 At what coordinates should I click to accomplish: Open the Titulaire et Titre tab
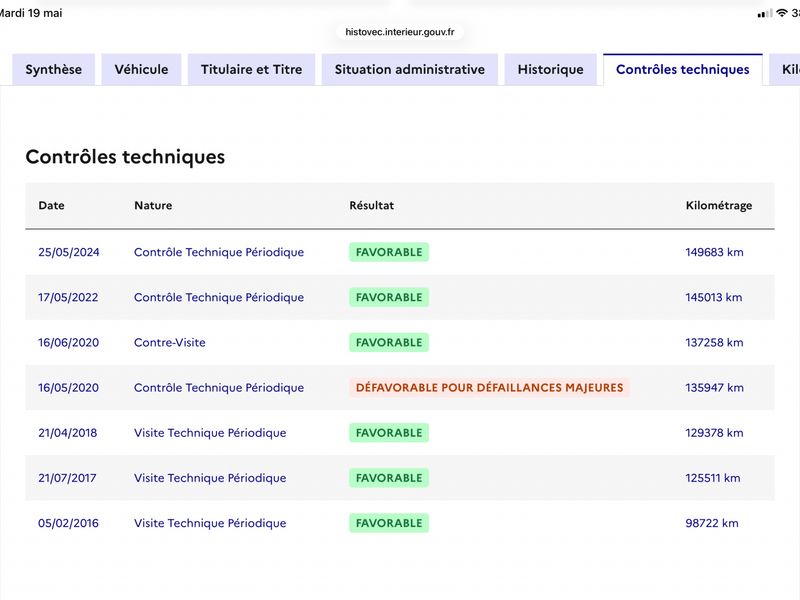pos(252,69)
